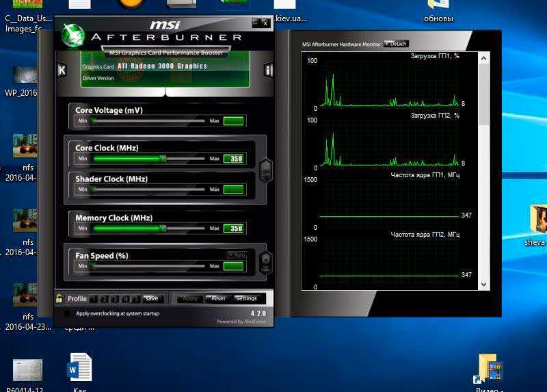Select profile slot 4
547x392 pixels.
[126, 299]
